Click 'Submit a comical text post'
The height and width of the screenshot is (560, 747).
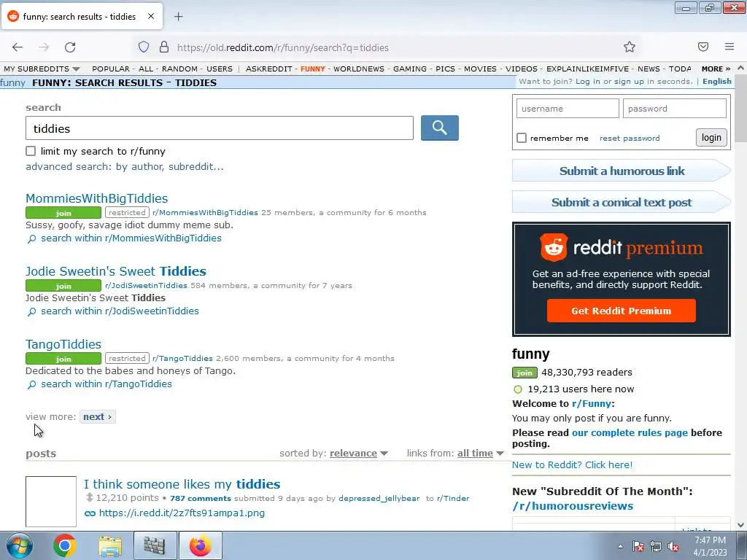tap(622, 202)
